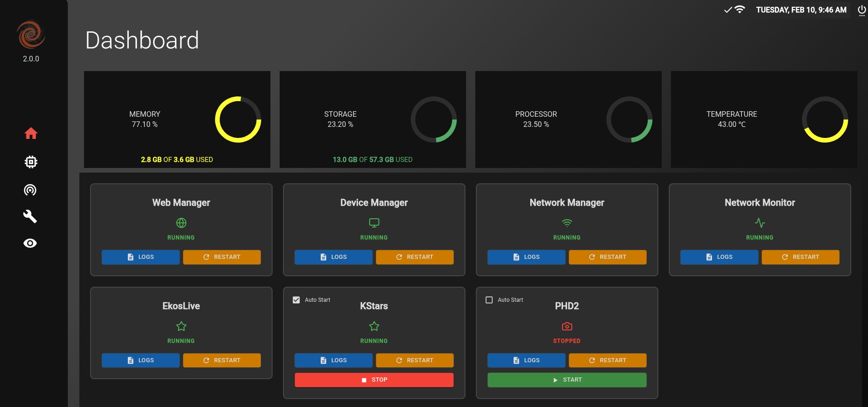The image size is (868, 407).
Task: Enable Auto Start for PHD2
Action: [489, 300]
